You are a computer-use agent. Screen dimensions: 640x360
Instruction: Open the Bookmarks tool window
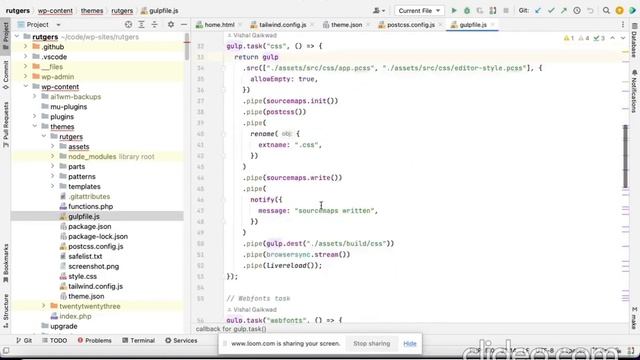5,262
